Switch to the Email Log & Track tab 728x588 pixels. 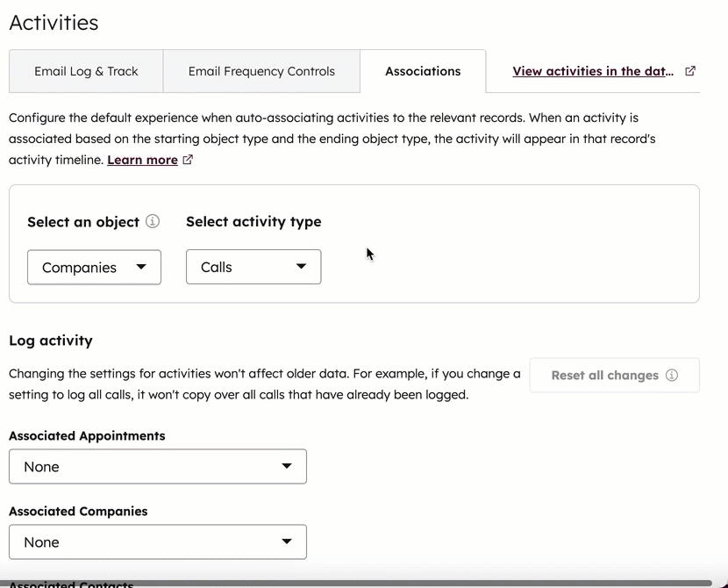(86, 71)
